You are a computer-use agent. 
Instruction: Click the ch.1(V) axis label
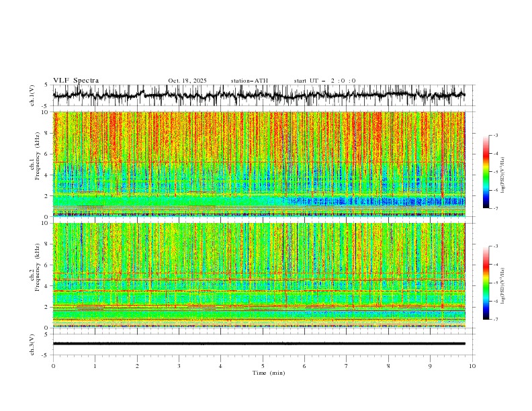pos(32,95)
